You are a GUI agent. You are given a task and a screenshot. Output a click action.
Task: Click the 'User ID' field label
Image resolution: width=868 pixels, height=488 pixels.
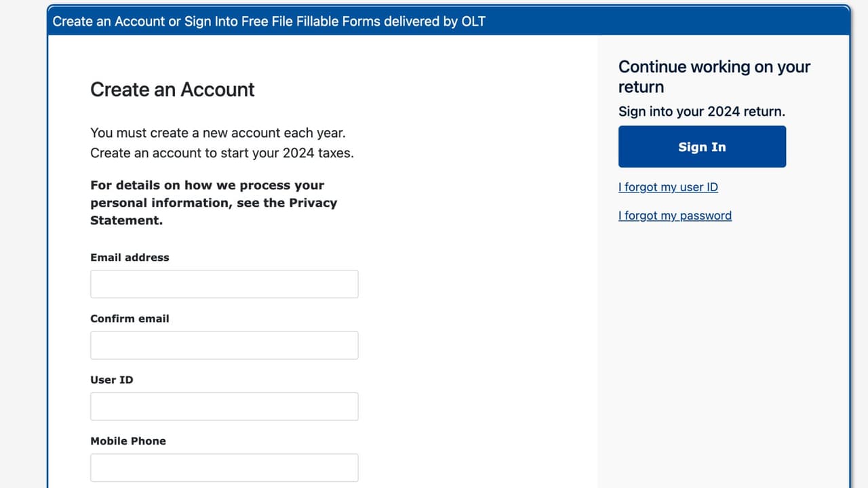click(112, 380)
